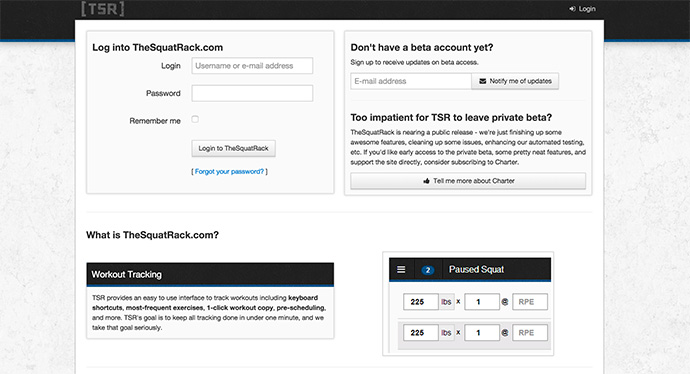Image resolution: width=690 pixels, height=374 pixels.
Task: Focus the Password input field
Action: point(252,93)
